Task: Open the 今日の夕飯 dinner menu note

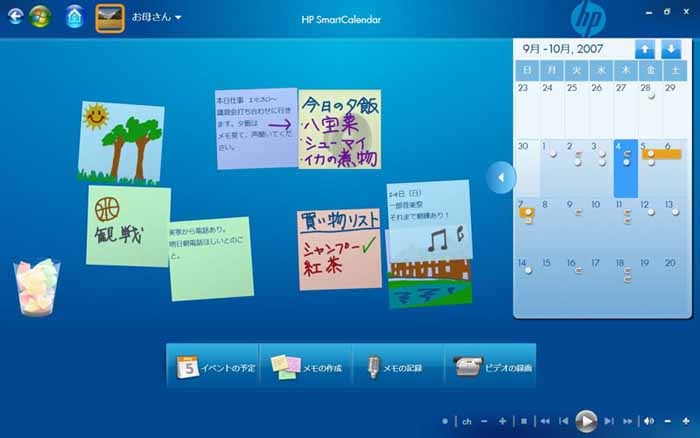Action: pos(340,129)
